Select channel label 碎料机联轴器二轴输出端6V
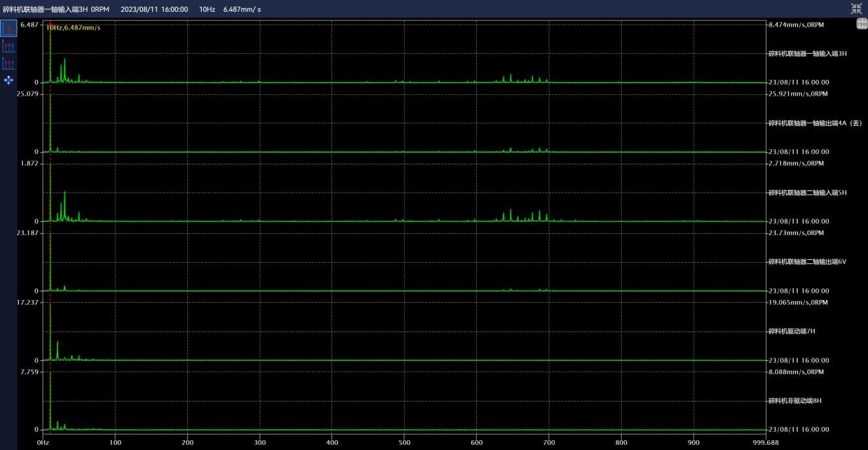Screen dimensions: 868x450 tap(807, 262)
